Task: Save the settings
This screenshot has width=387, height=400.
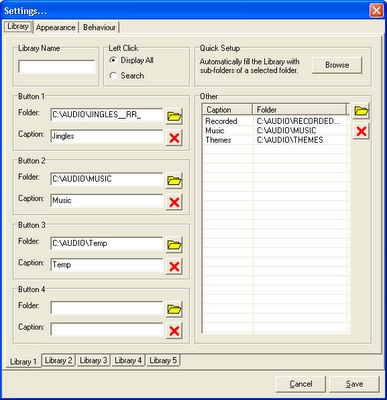Action: point(354,384)
